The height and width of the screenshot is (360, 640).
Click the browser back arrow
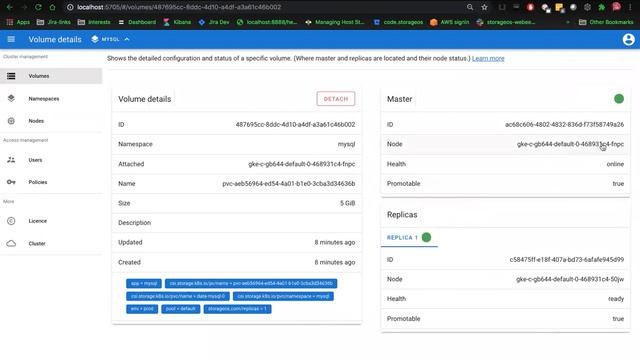(9, 7)
